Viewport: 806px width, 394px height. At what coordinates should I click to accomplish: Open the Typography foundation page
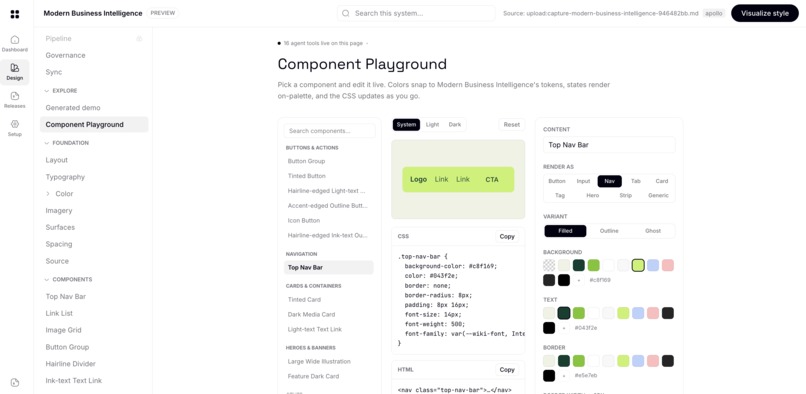pyautogui.click(x=65, y=177)
